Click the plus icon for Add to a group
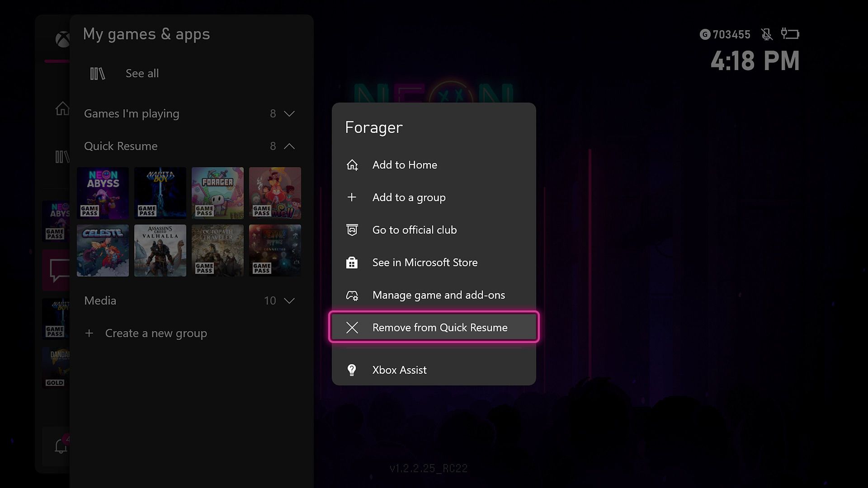This screenshot has width=868, height=488. click(x=352, y=197)
